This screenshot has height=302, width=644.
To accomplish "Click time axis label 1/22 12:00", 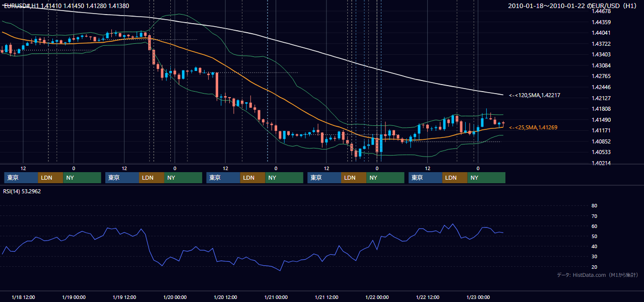I will [x=428, y=297].
